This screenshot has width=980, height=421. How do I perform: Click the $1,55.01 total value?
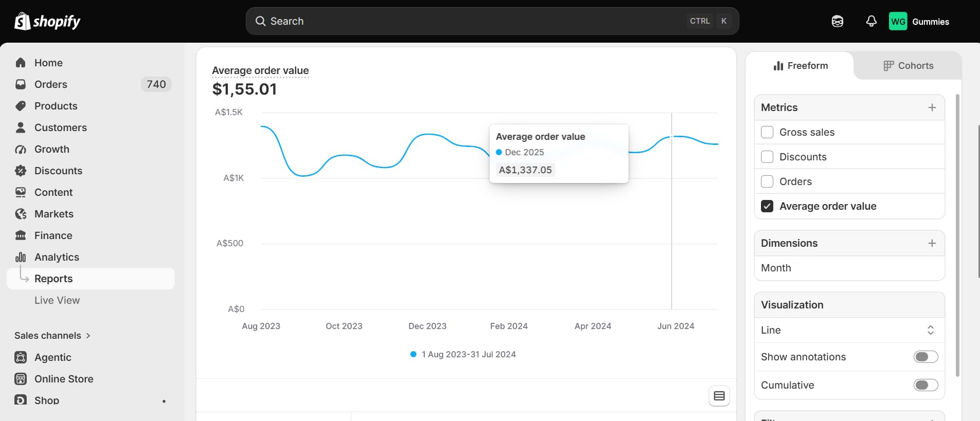coord(244,89)
